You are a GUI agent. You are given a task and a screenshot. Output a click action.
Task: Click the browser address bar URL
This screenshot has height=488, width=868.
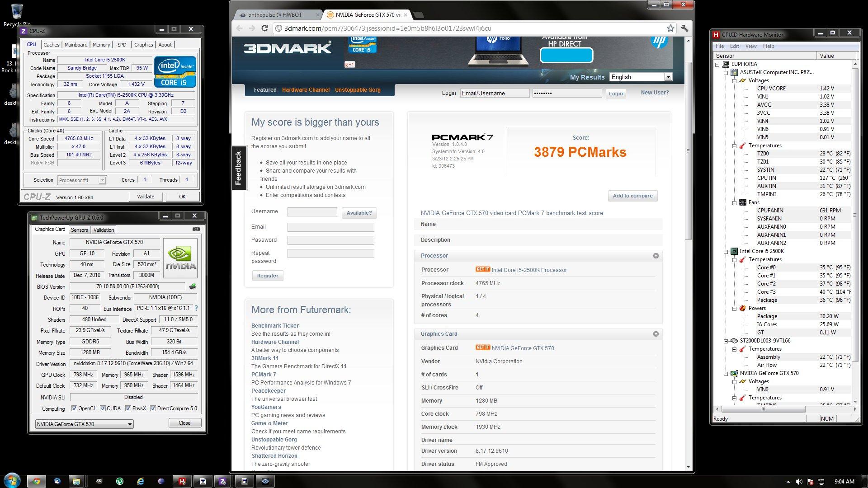[x=387, y=28]
